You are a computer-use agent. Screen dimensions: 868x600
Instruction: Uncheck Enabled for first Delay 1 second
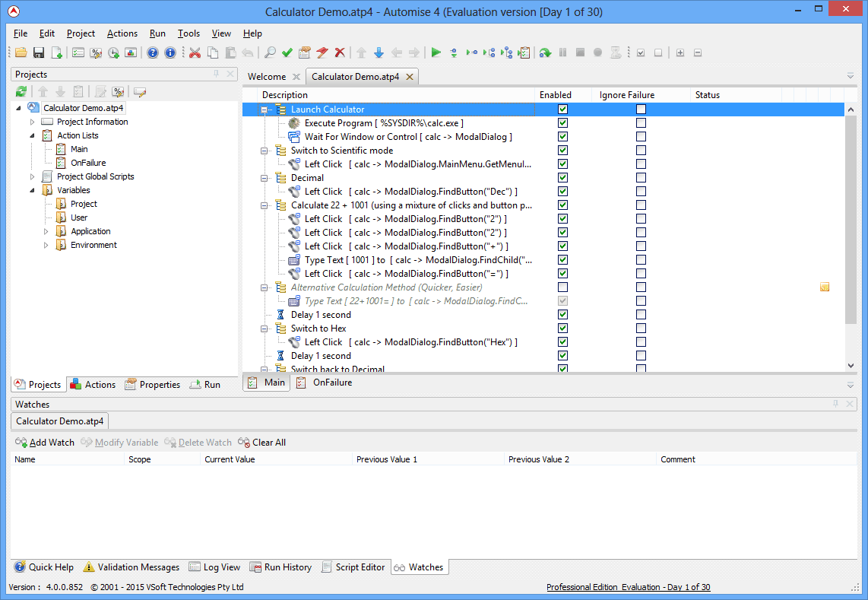tap(563, 315)
